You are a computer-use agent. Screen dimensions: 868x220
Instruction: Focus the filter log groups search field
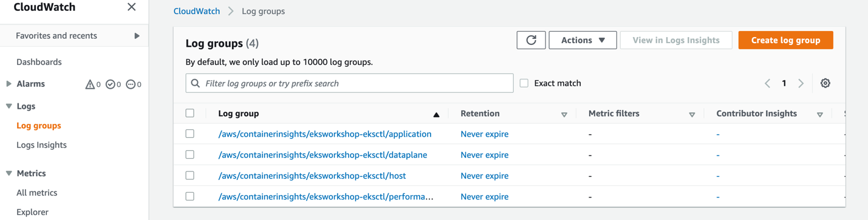point(349,83)
